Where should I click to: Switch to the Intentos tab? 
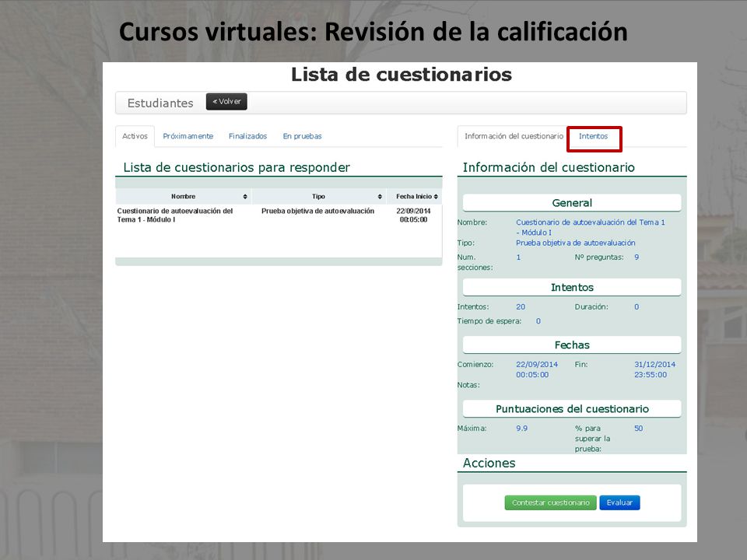594,136
